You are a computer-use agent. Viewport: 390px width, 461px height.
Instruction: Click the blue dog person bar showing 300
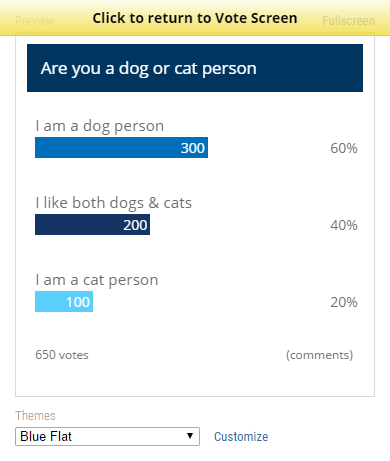[121, 147]
